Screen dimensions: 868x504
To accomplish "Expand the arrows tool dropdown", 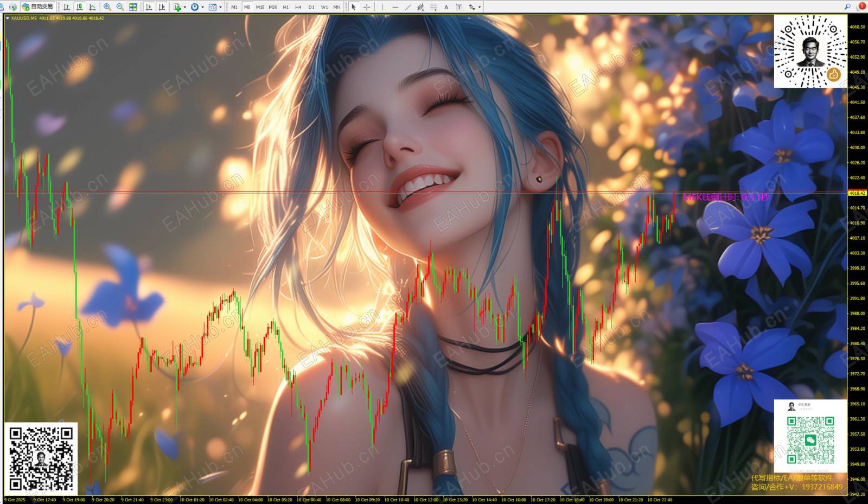I will (x=480, y=7).
